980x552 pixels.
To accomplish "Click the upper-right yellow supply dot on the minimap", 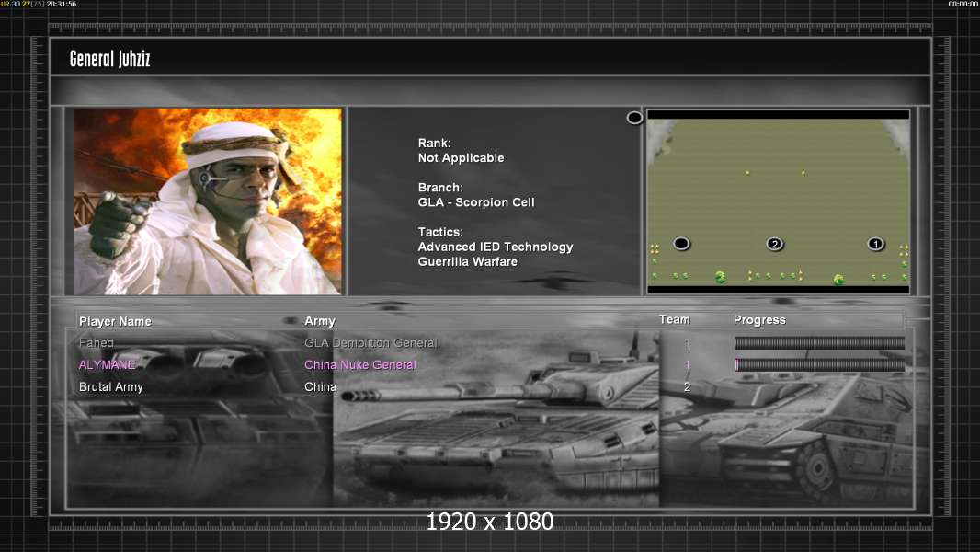I will point(803,172).
